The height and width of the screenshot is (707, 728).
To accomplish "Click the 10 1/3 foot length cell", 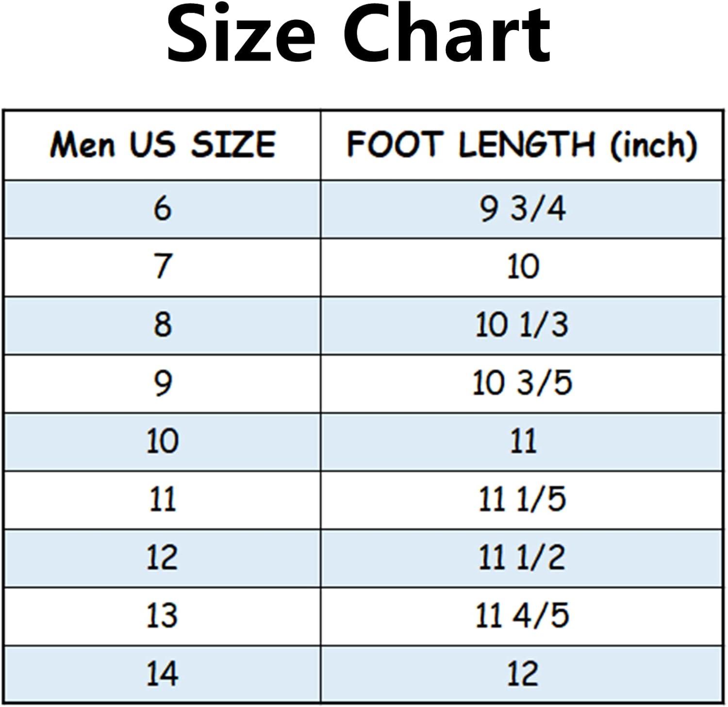I will coord(522,325).
